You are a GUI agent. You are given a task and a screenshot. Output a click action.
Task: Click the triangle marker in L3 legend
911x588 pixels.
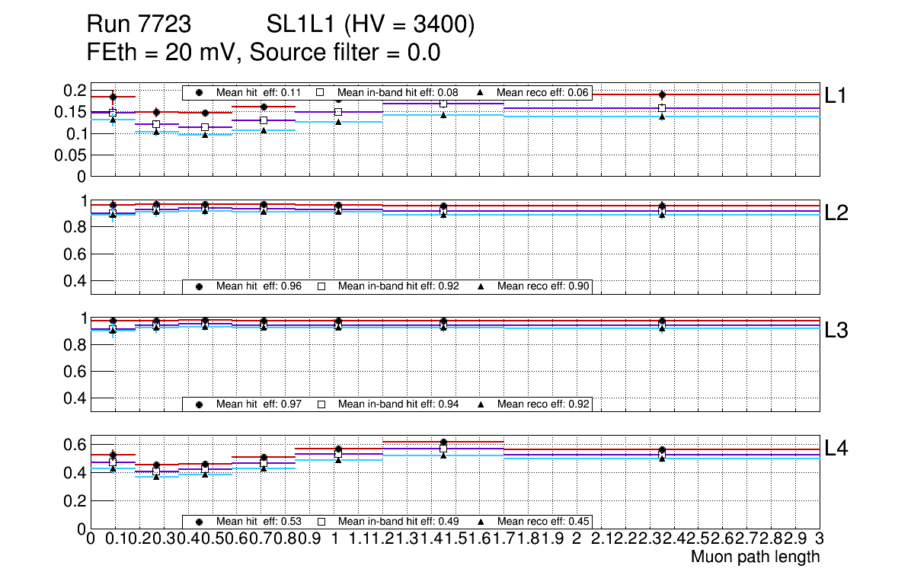pyautogui.click(x=481, y=404)
